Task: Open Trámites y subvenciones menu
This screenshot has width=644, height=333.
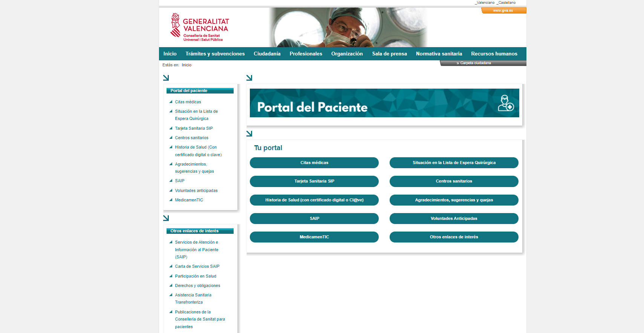Action: 215,54
